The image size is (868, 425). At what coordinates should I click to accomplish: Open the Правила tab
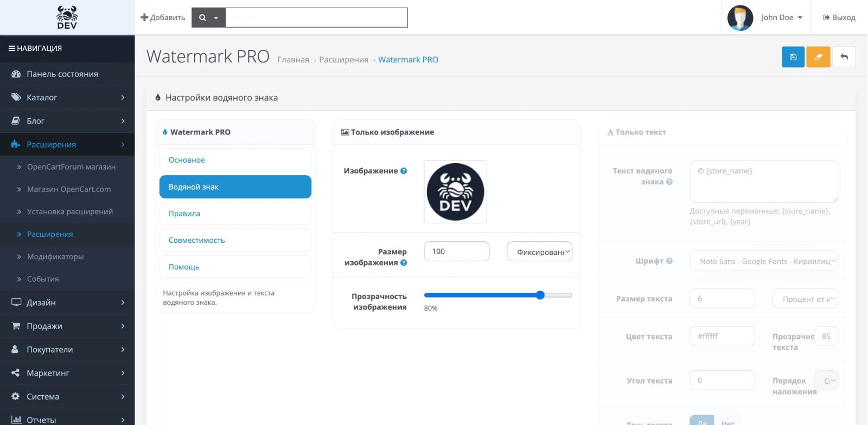click(x=235, y=214)
